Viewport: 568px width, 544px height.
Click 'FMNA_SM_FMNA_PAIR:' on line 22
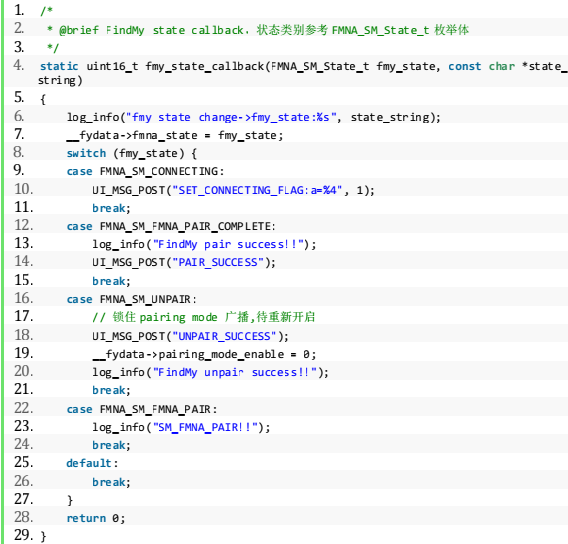pos(158,409)
